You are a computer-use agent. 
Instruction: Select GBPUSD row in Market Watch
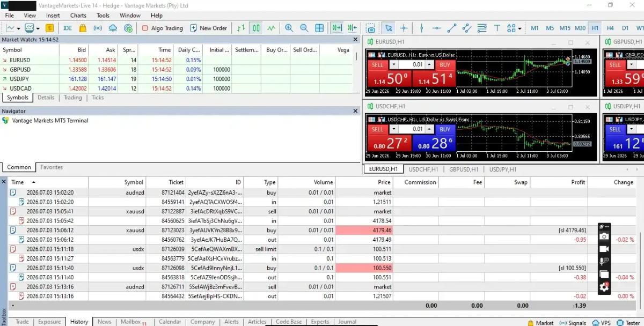coord(177,70)
